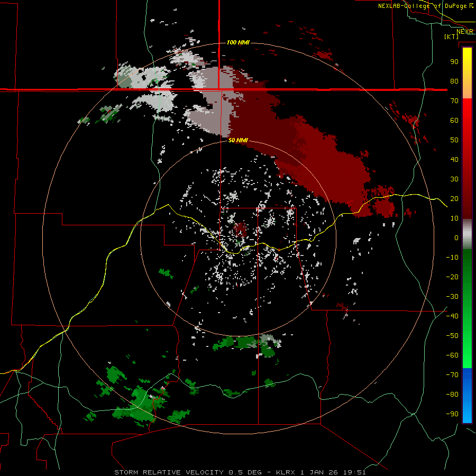476x476 pixels.
Task: Click the positive "70" scale value
Action: [x=454, y=101]
